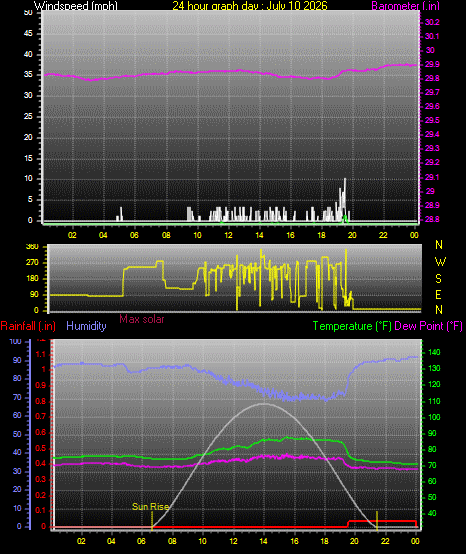Click the Barometer (.in) label
The image size is (466, 554).
coord(405,5)
